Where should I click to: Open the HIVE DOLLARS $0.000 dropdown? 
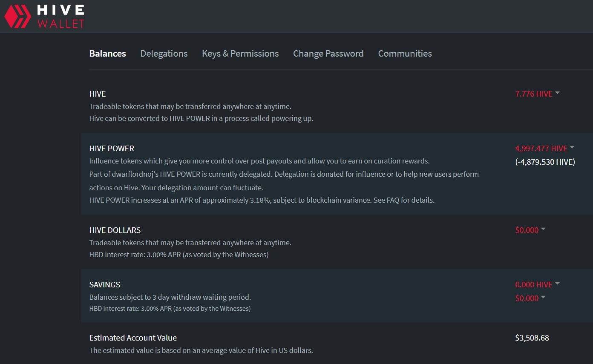[x=530, y=230]
